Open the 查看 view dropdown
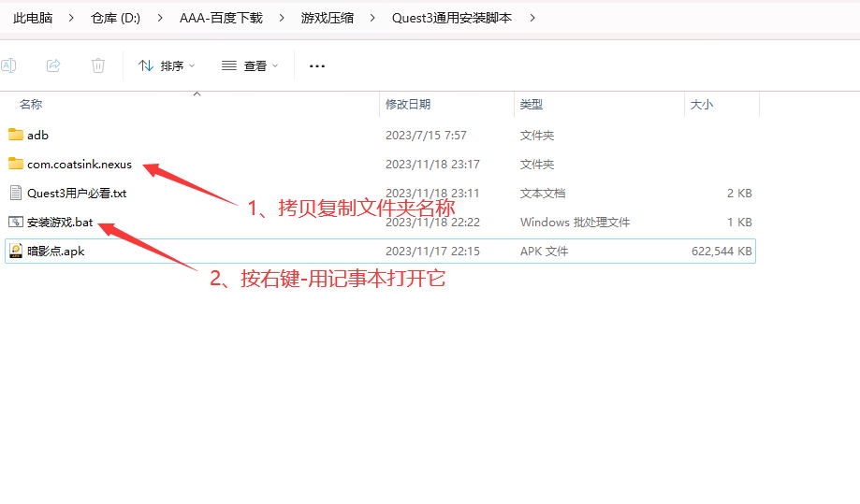The image size is (860, 504). click(x=250, y=65)
